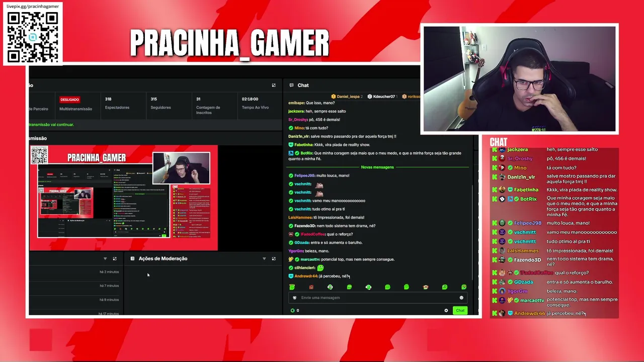Open the emoji picker in the message box
This screenshot has height=362, width=644.
tap(461, 298)
